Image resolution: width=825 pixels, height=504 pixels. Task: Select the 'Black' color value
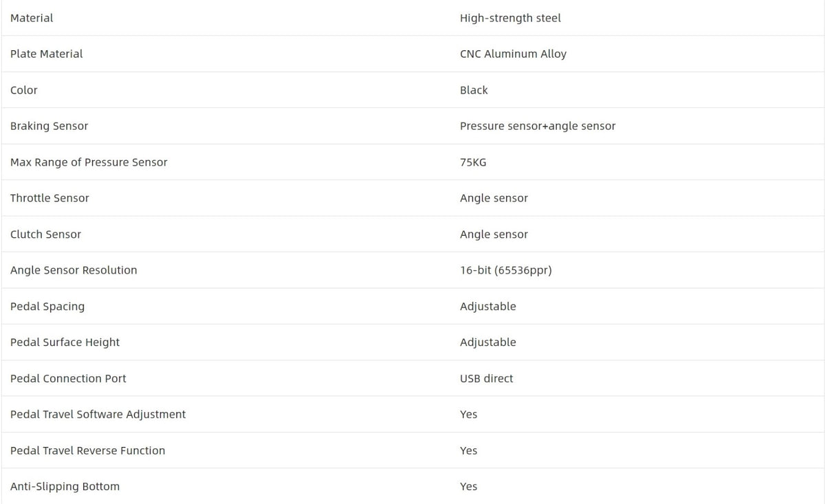click(474, 90)
